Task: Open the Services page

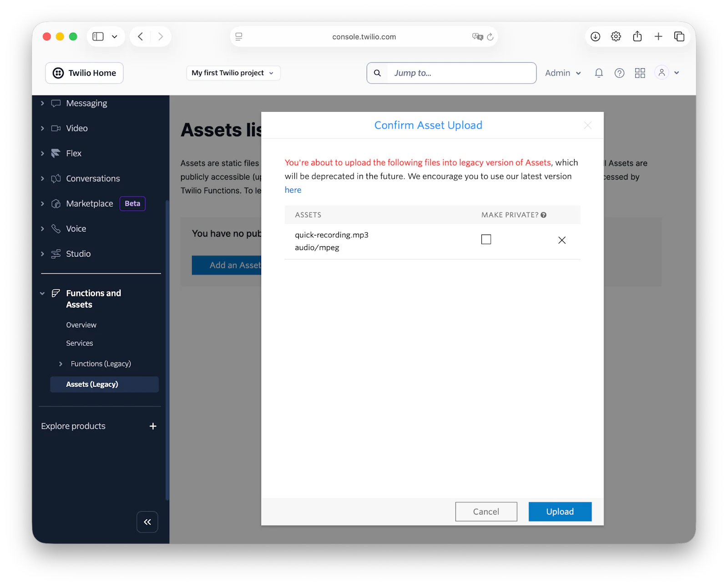Action: [x=79, y=343]
